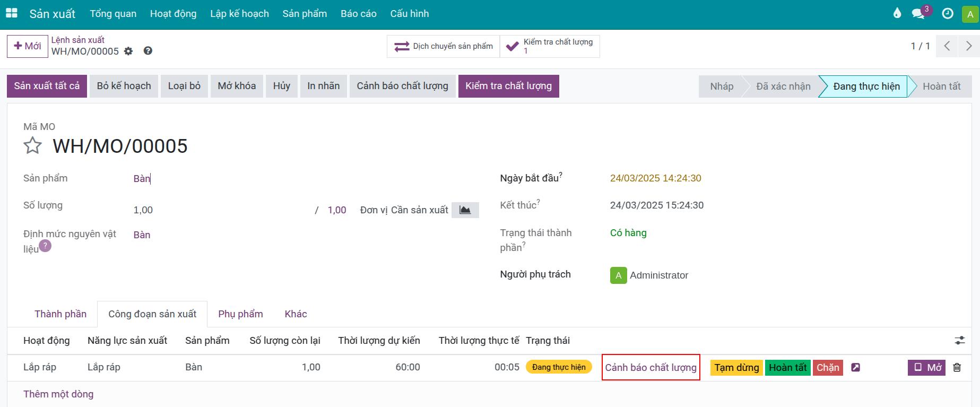
Task: Switch to the Phụ phẩm tab
Action: [240, 314]
